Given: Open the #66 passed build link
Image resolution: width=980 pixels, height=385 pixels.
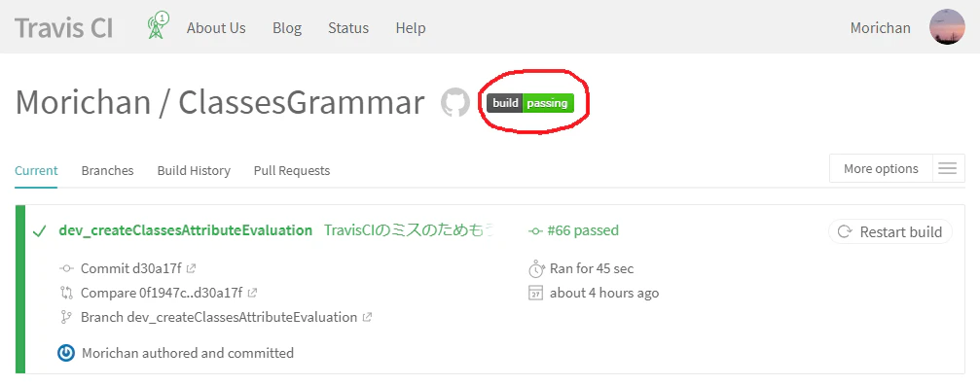Looking at the screenshot, I should click(x=583, y=230).
